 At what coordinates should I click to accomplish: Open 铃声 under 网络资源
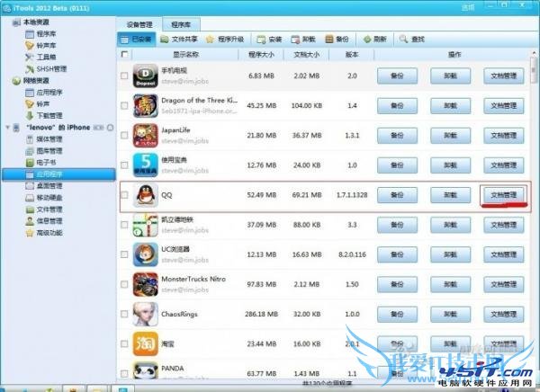click(x=38, y=104)
